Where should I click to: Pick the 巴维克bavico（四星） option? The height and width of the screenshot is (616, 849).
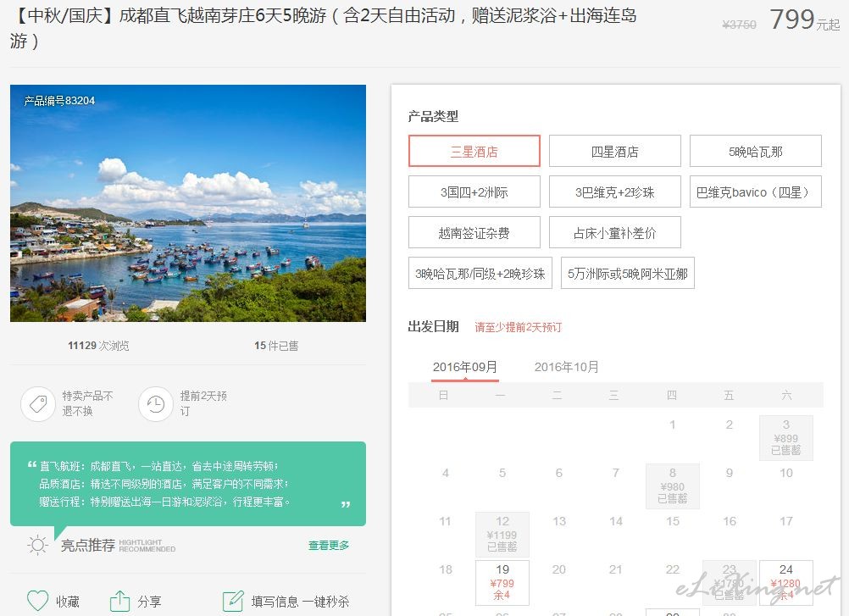755,191
